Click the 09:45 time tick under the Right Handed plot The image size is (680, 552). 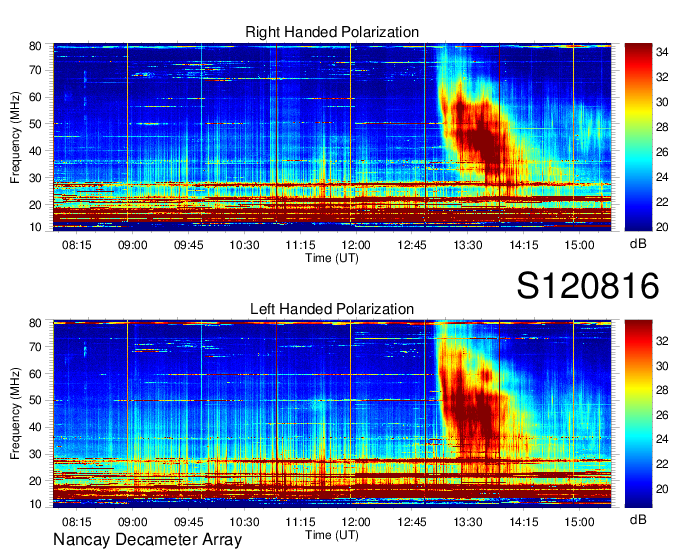[x=189, y=245]
